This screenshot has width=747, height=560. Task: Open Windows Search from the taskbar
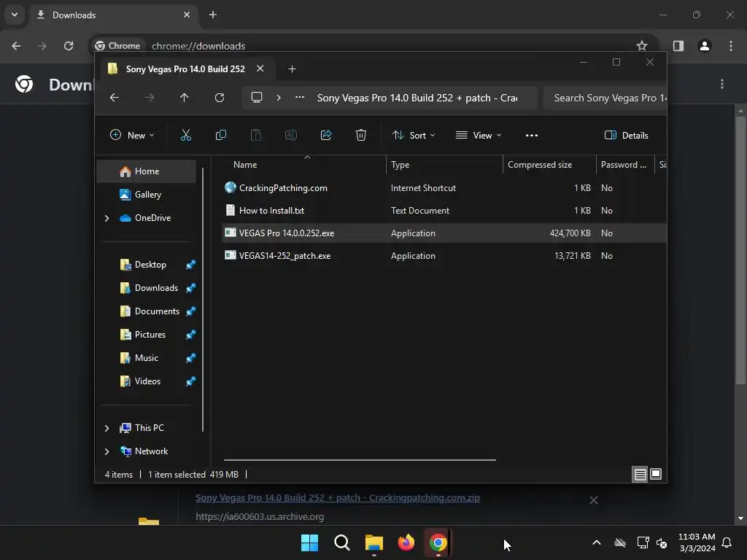(x=342, y=542)
